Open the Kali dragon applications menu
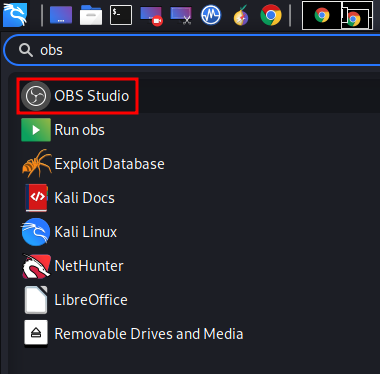Viewport: 380px width, 374px height. tap(15, 15)
